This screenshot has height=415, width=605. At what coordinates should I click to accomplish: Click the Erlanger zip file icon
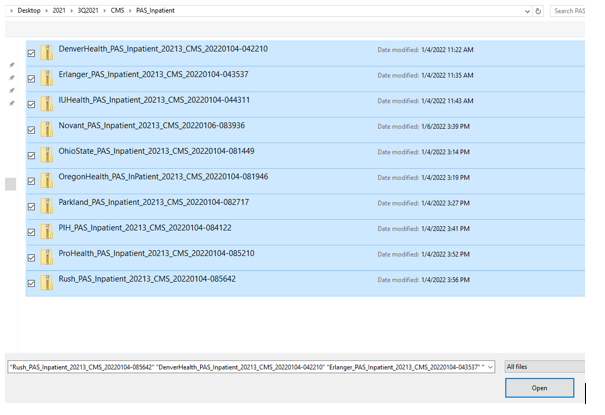(47, 78)
